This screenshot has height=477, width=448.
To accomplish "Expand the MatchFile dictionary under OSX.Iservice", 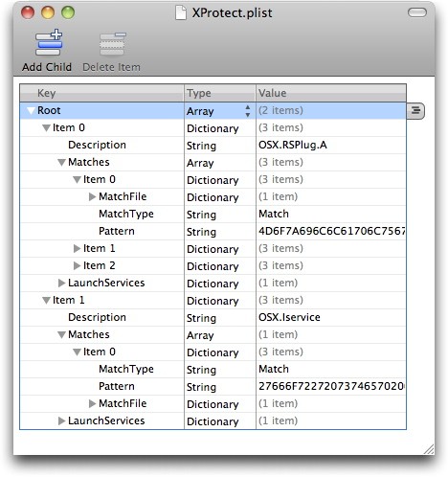I will 92,403.
